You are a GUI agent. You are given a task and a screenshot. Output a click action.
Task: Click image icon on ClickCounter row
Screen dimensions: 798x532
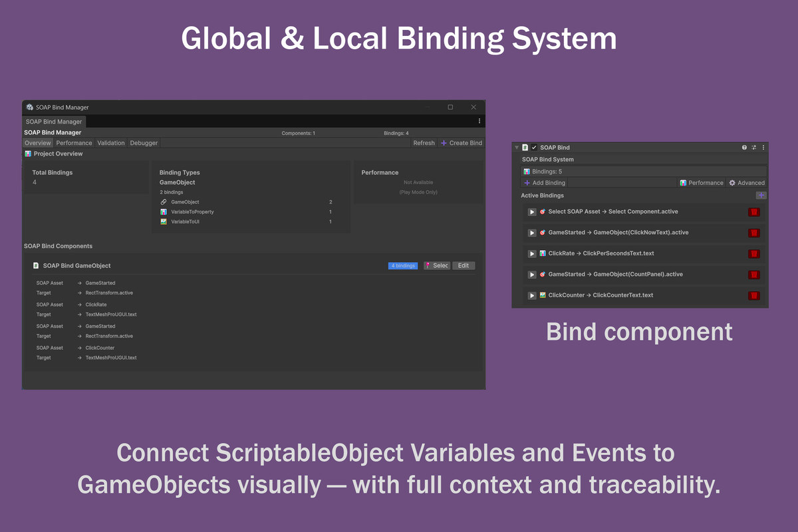543,295
